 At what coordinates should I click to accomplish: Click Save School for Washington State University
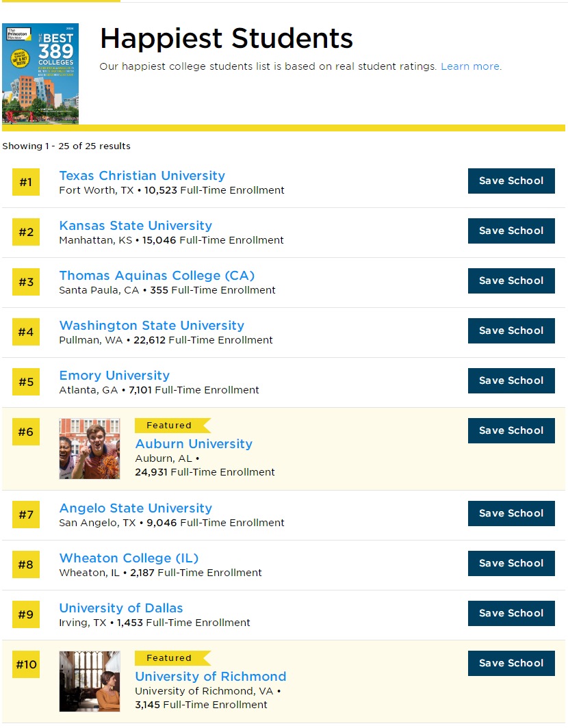pyautogui.click(x=511, y=331)
